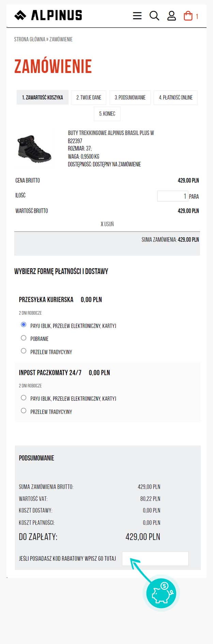Screen dimensions: 213x644
Task: Open the user account icon
Action: [x=171, y=16]
